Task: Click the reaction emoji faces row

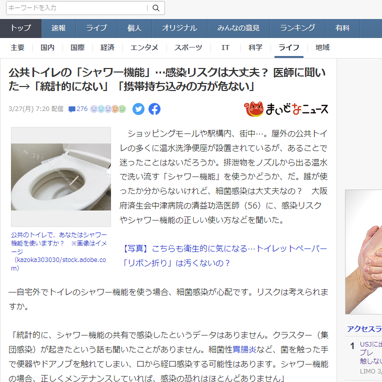Action: (108, 109)
